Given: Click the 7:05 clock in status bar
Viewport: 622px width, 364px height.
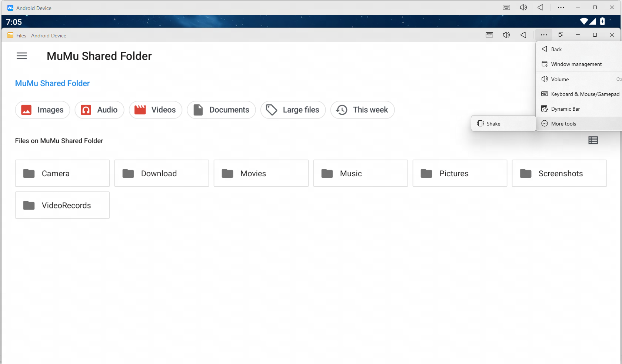Looking at the screenshot, I should [14, 22].
